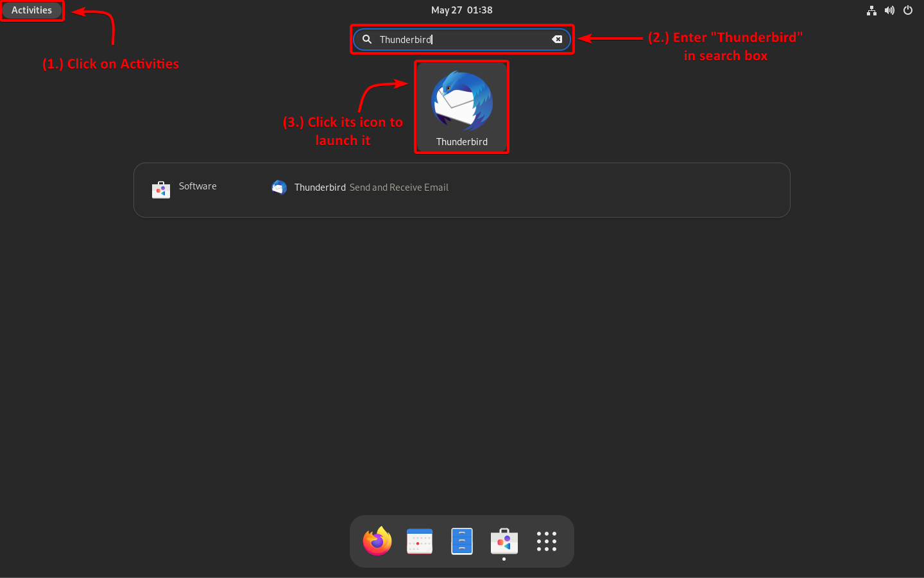Show the full application grid
This screenshot has height=578, width=924.
point(546,541)
